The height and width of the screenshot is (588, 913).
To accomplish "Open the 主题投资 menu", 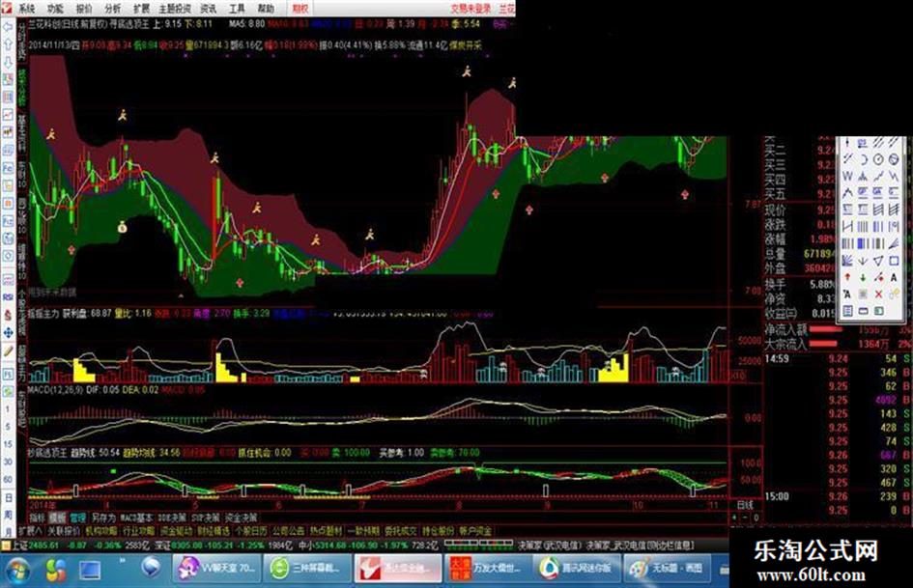I will 175,8.
